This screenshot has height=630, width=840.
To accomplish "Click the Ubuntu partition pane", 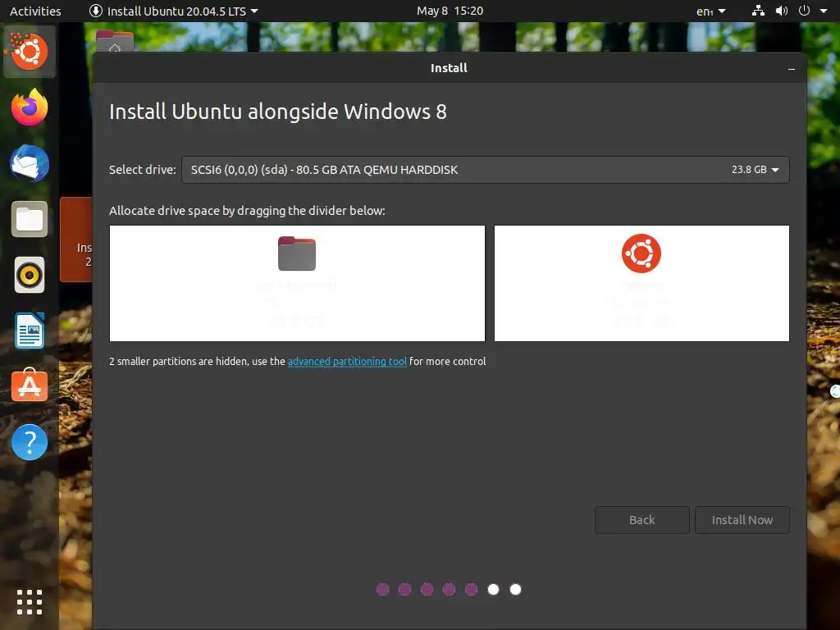I will 641,283.
